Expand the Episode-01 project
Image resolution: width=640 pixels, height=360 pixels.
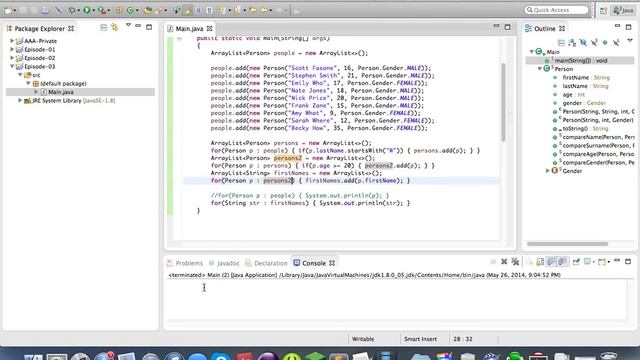click(12, 49)
